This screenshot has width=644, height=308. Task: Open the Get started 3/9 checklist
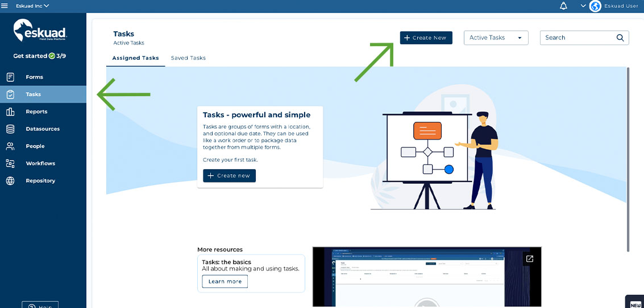pyautogui.click(x=39, y=56)
